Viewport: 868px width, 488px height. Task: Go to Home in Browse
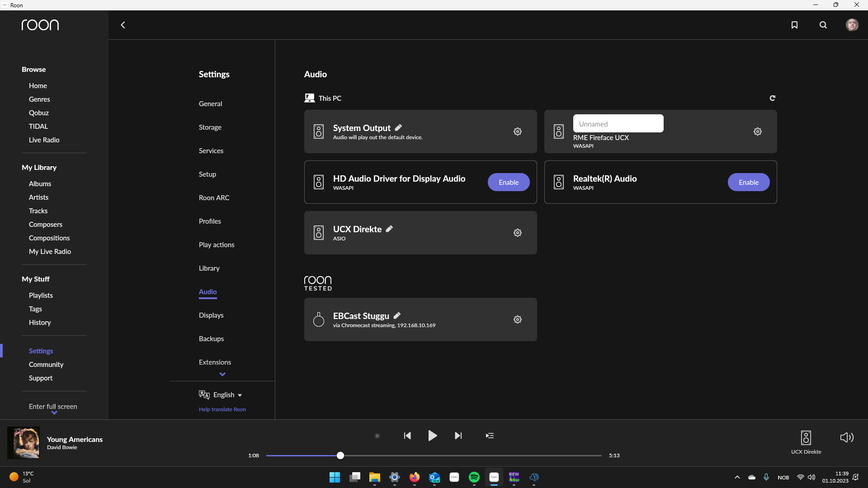point(38,86)
